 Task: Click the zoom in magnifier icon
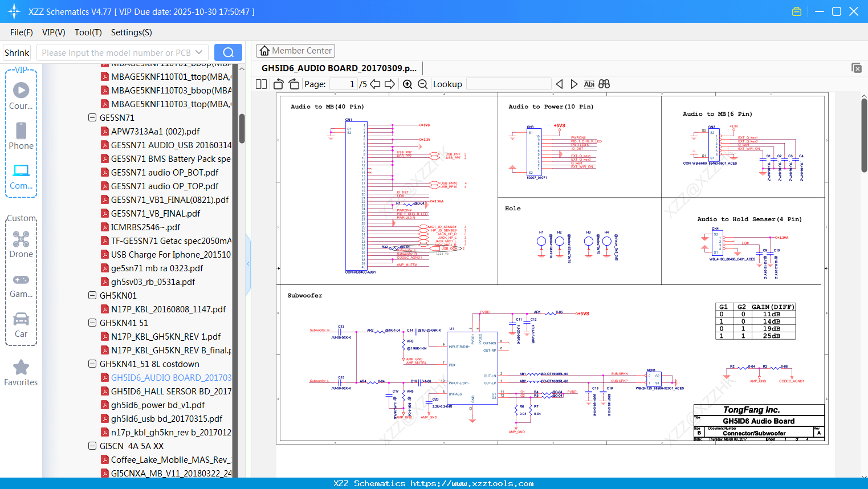point(407,84)
